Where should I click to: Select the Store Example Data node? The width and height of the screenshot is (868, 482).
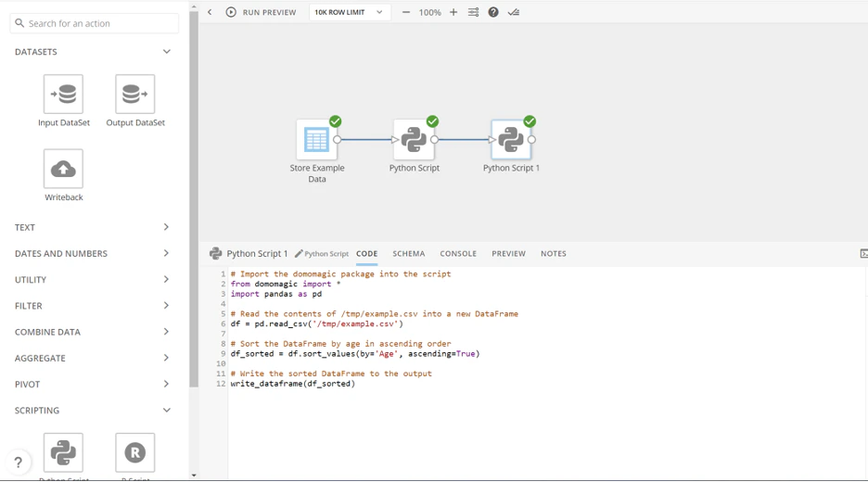(316, 139)
